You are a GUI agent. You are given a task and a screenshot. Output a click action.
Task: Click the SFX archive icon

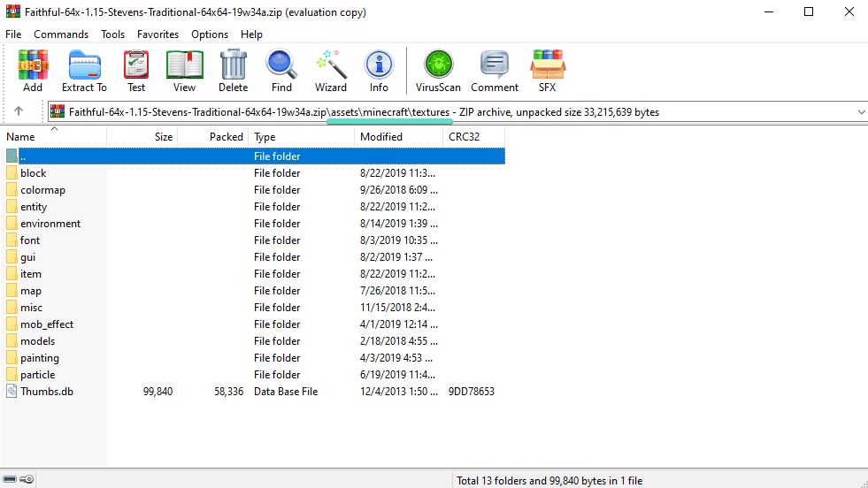[x=547, y=65]
